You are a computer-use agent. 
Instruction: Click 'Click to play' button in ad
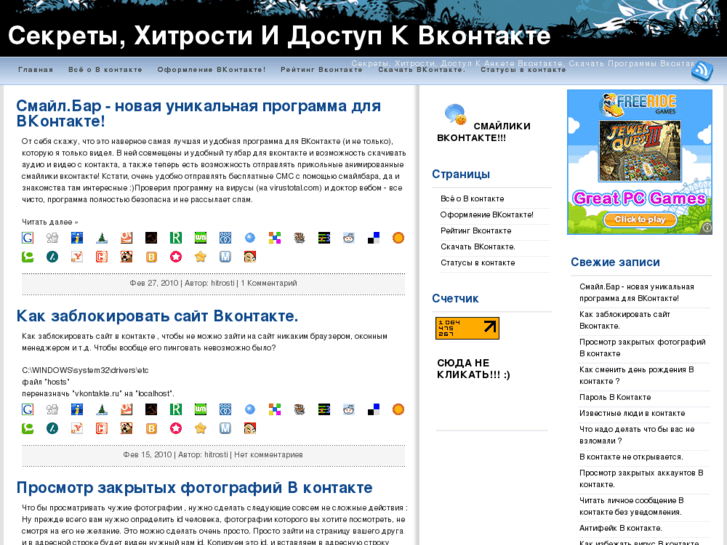tap(640, 219)
